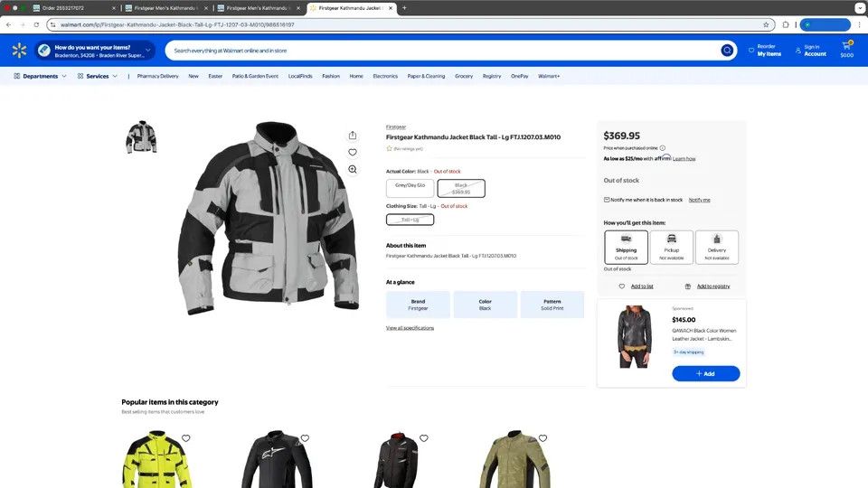Select the Tall - Lg size option
Viewport: 868px width, 488px height.
click(410, 220)
